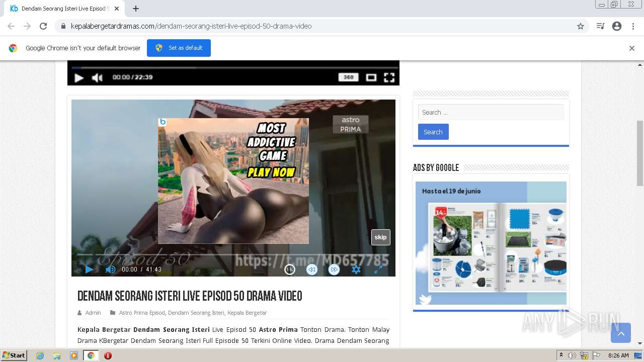Open the media control icon

(600, 26)
